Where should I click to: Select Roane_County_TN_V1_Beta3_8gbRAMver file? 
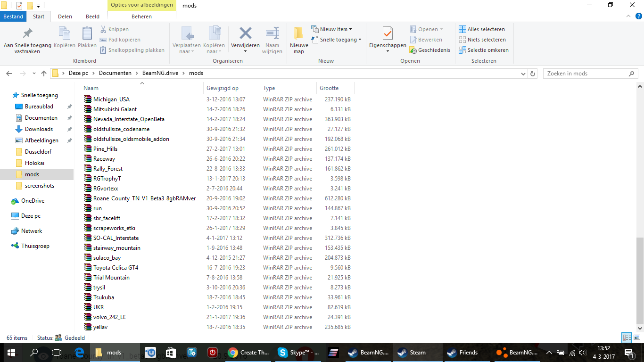tap(144, 198)
